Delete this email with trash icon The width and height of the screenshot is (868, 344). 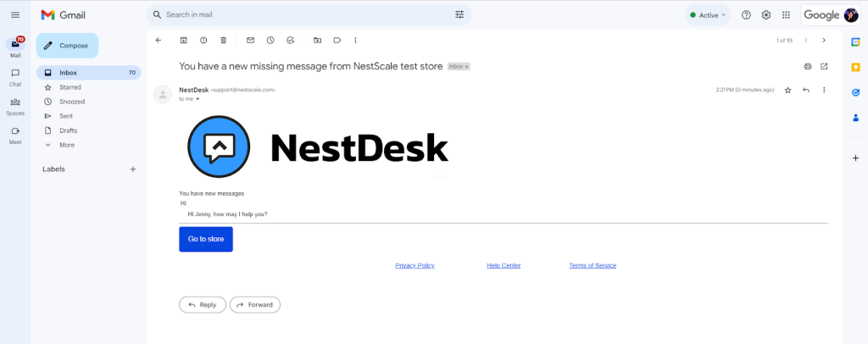tap(224, 40)
